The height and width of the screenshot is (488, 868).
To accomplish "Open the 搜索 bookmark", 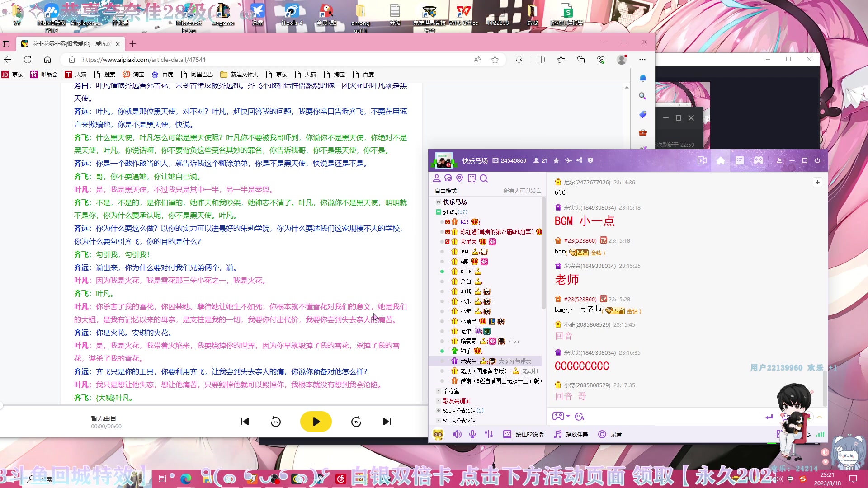I will click(x=104, y=75).
